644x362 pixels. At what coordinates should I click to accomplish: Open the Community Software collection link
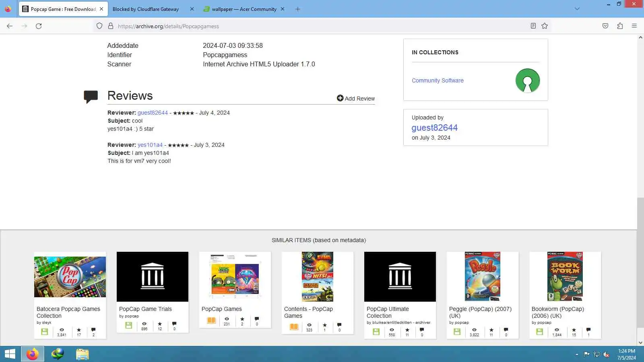pyautogui.click(x=438, y=80)
